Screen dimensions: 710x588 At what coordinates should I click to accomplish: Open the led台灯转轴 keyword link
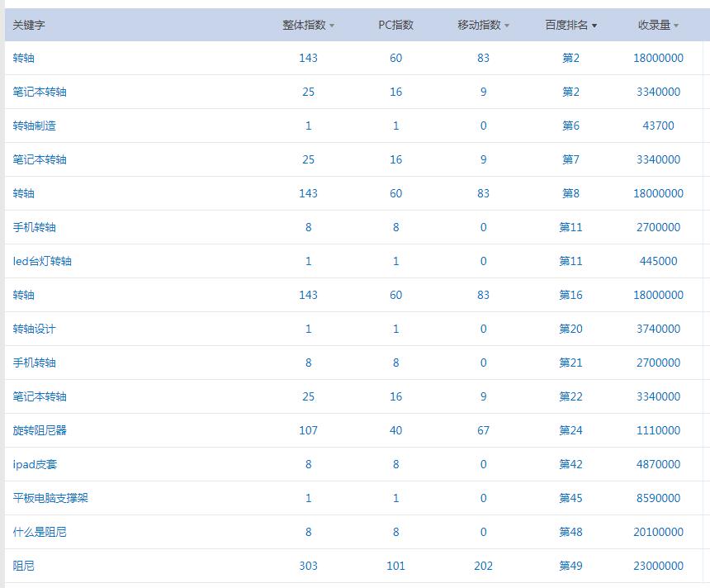click(x=42, y=261)
